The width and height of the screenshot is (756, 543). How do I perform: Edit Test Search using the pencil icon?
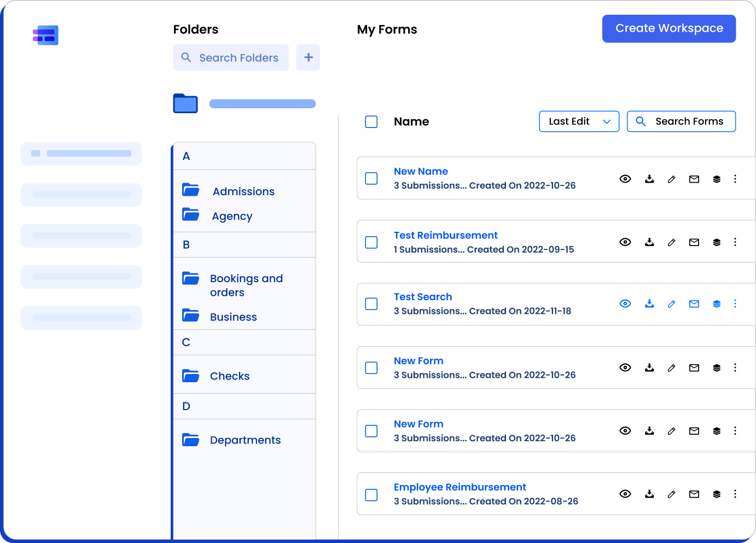click(672, 303)
